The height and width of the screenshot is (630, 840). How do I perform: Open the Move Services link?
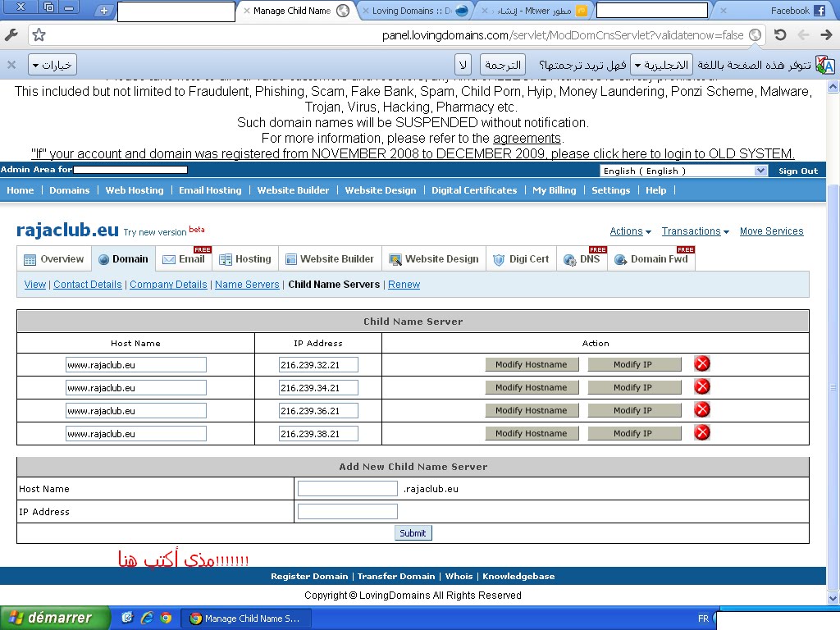click(x=771, y=231)
